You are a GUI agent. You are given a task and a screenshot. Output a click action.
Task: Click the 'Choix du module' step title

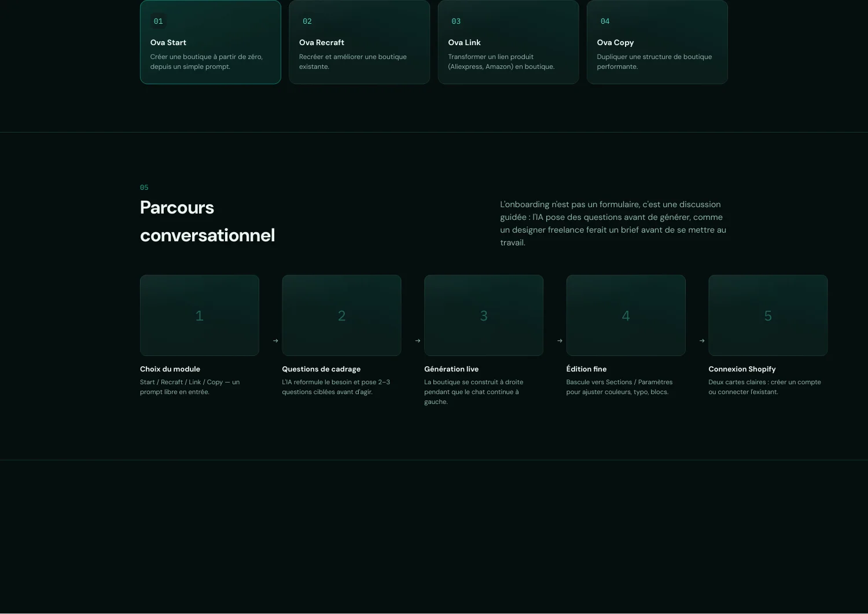[170, 369]
